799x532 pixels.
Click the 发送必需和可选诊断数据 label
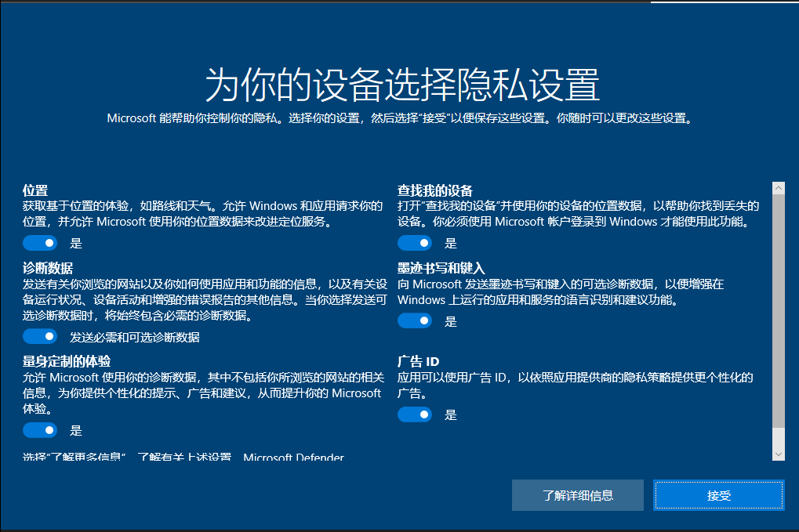pos(135,337)
